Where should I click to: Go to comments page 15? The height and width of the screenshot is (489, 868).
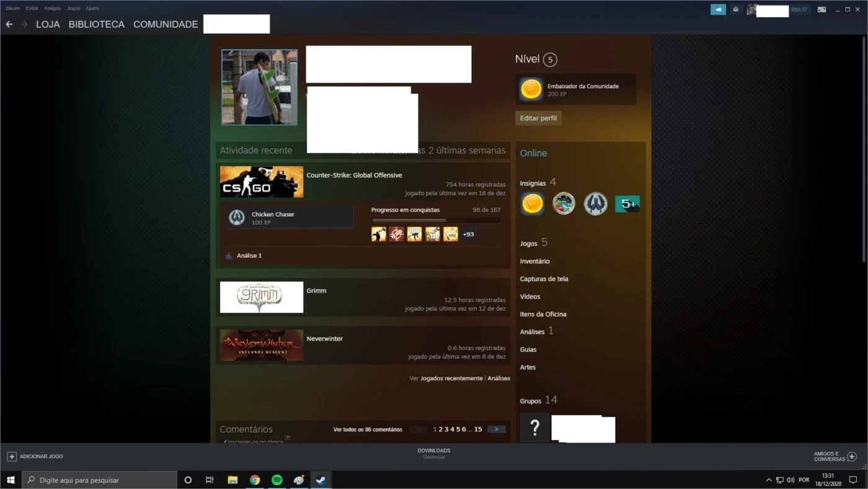(x=478, y=429)
